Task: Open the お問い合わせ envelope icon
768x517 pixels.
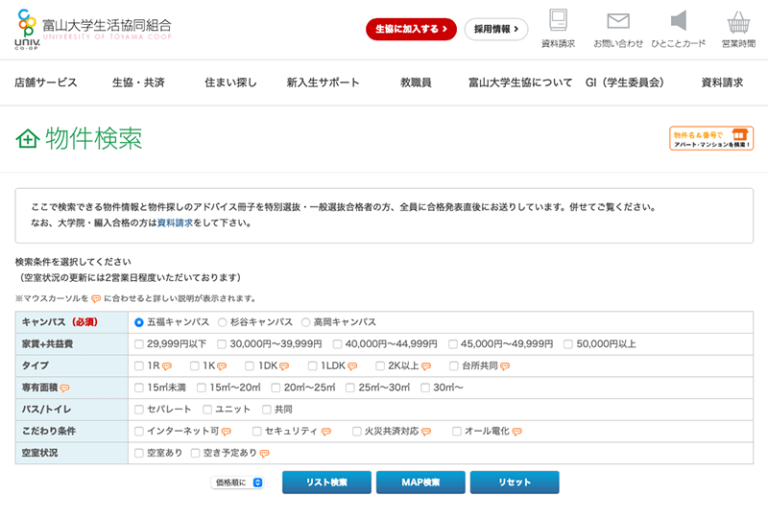Action: point(618,21)
